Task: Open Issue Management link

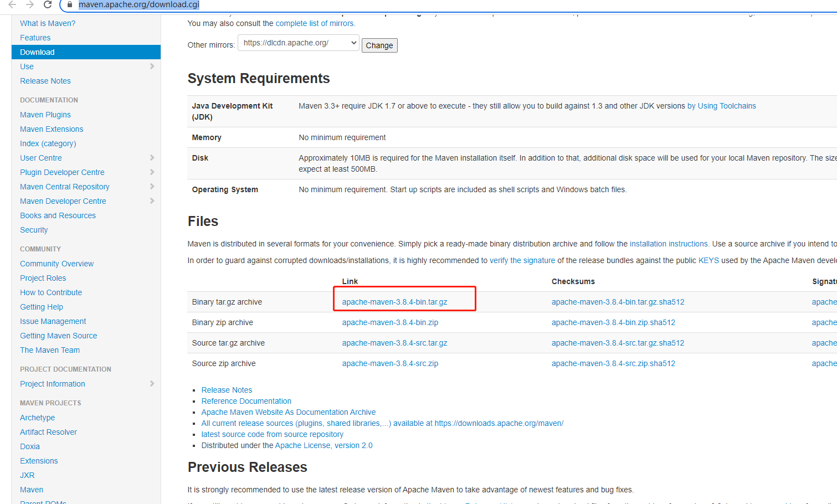Action: (53, 321)
